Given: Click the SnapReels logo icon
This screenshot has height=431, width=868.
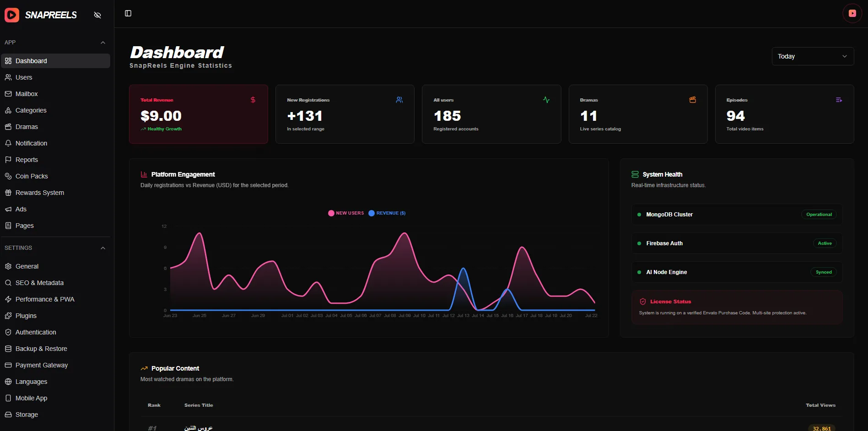Looking at the screenshot, I should coord(12,15).
